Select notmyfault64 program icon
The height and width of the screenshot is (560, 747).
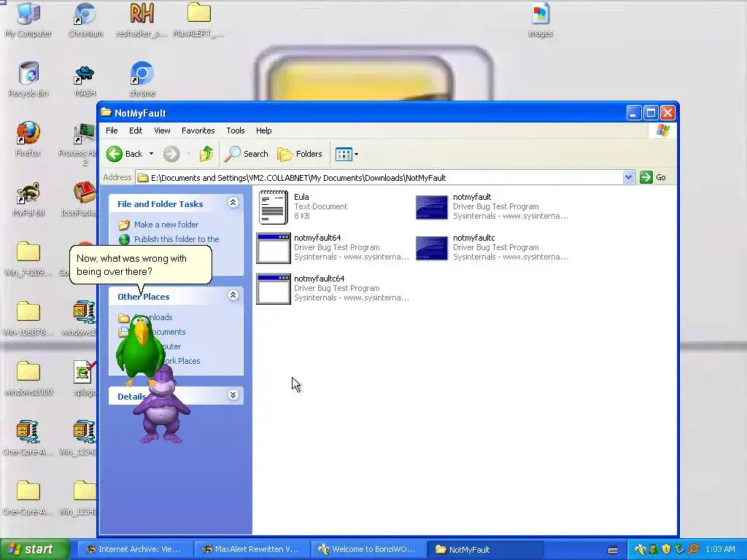point(274,248)
